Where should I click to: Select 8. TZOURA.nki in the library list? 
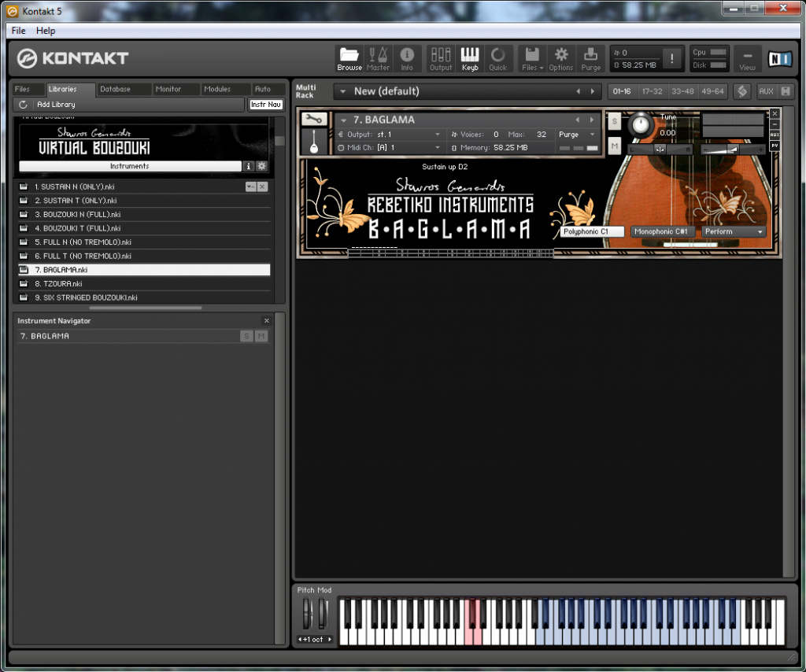(x=144, y=283)
